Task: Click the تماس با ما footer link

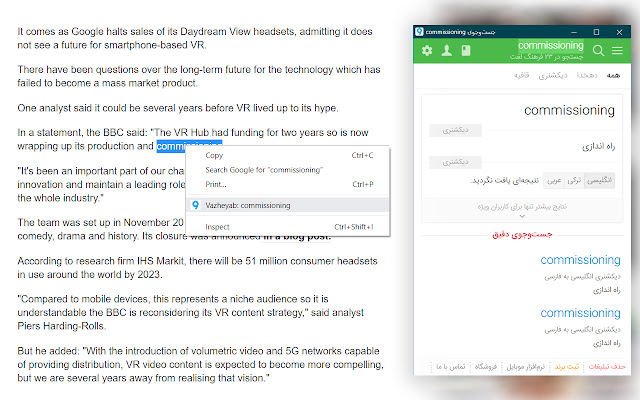Action: coord(451,367)
